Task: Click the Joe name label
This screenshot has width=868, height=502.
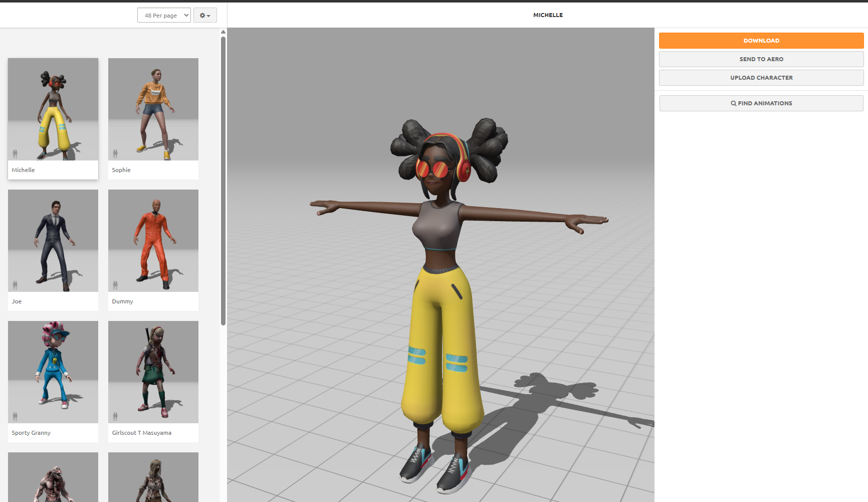Action: 17,301
